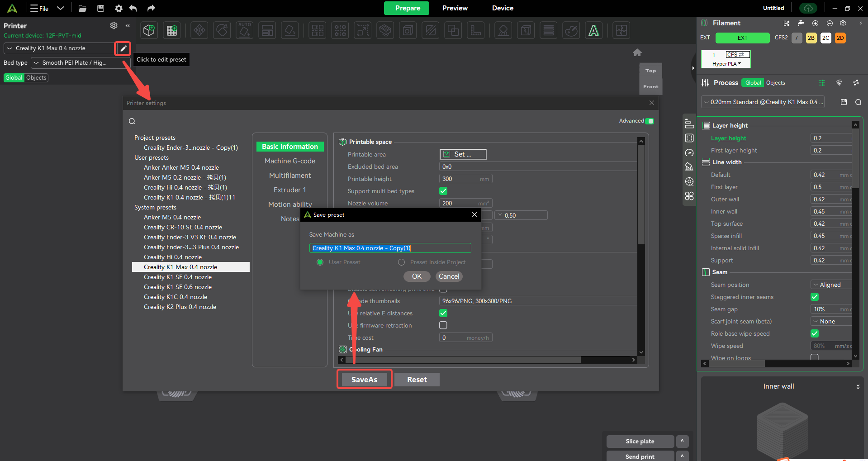
Task: Select the Text emboss A tool
Action: coord(593,30)
